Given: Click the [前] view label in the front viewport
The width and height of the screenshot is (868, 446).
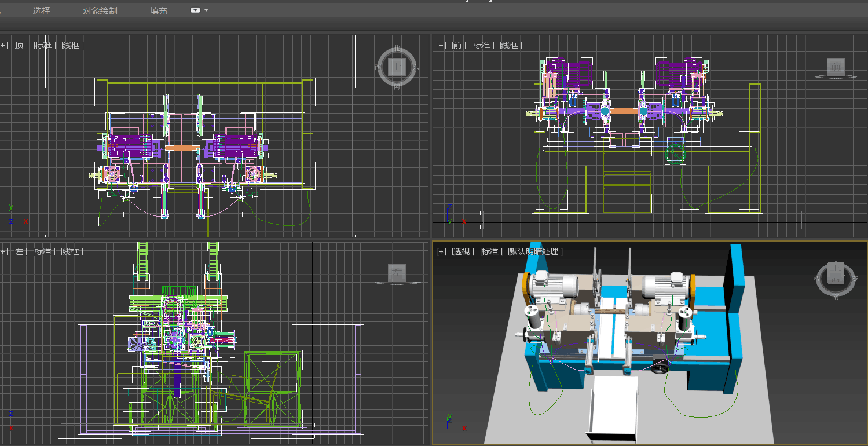Looking at the screenshot, I should point(459,45).
